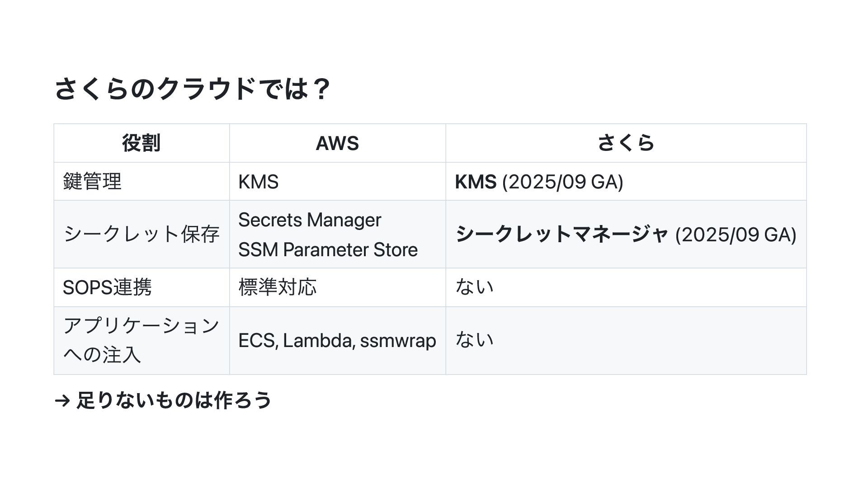
Task: Select the SOPS連携 row label
Action: 107,287
